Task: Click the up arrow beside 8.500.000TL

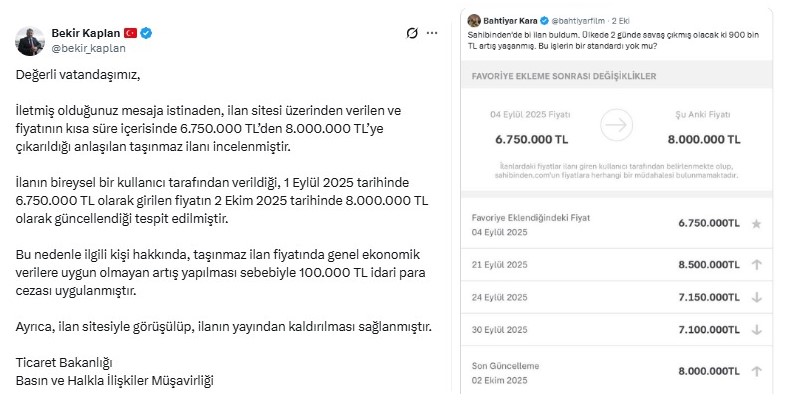Action: coord(755,265)
